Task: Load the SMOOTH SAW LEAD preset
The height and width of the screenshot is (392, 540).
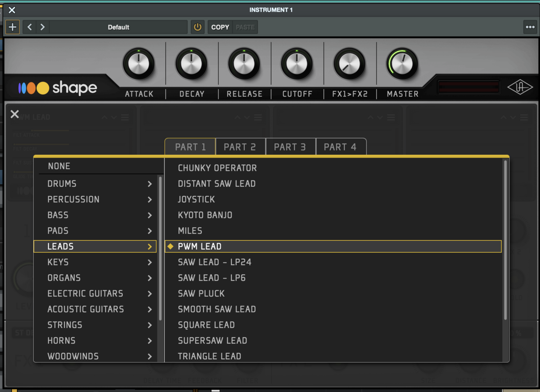Action: [333, 309]
